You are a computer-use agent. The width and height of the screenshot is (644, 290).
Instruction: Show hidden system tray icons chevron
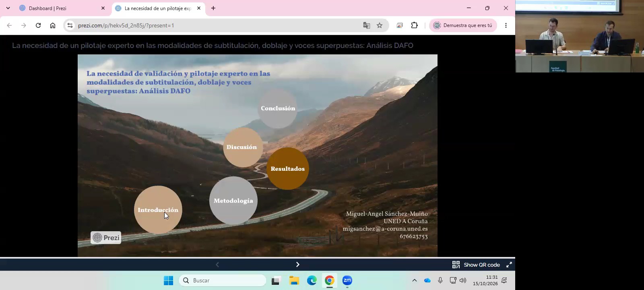click(414, 280)
